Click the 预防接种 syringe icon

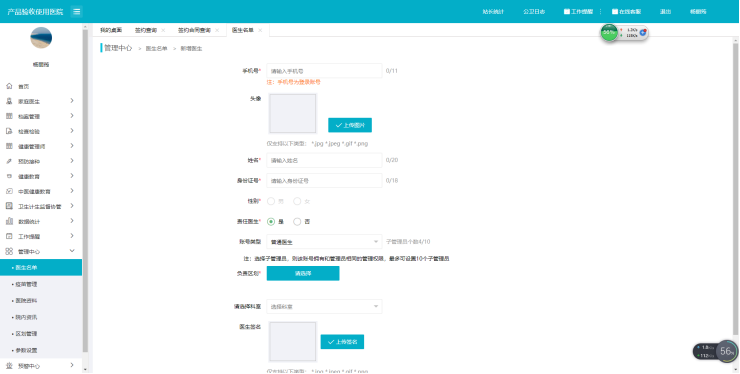point(9,162)
